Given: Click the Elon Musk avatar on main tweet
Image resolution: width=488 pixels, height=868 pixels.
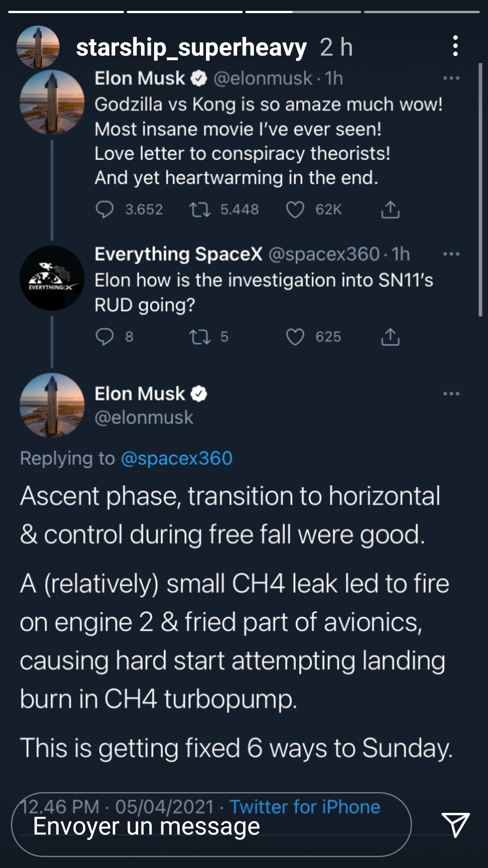Looking at the screenshot, I should [x=52, y=405].
